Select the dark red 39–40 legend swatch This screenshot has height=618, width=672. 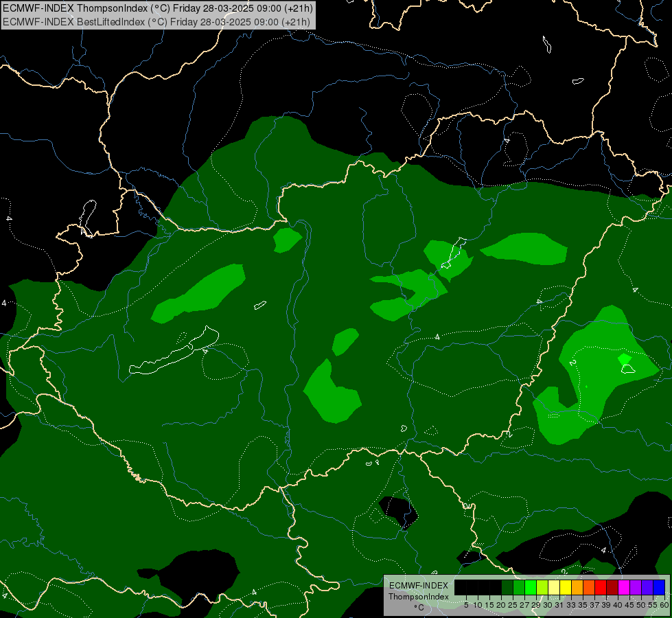click(612, 587)
